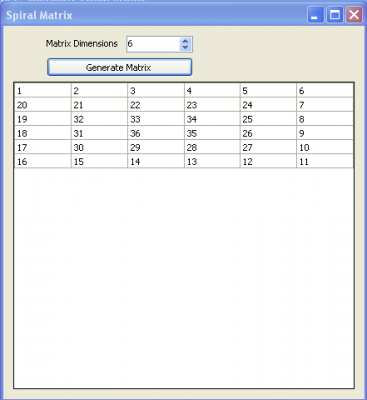Click the Matrix Dimensions label

tap(82, 44)
